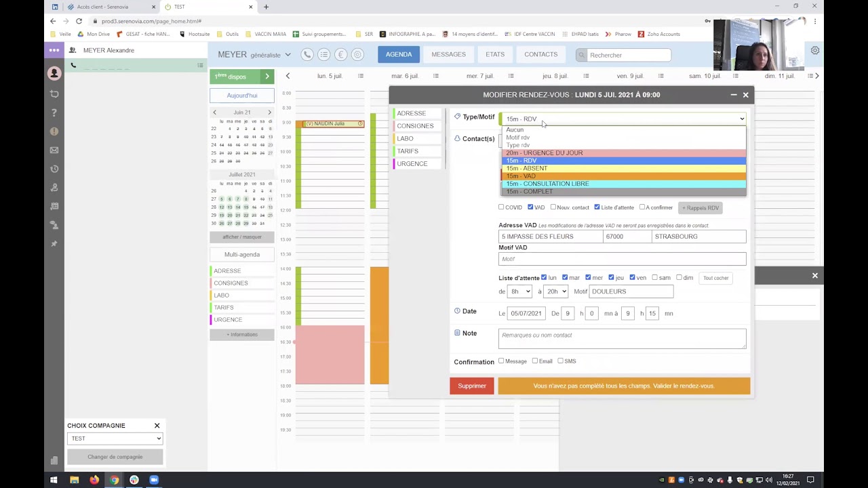Tick the SMS confirmation checkbox
Viewport: 868px width, 488px height.
tap(560, 361)
